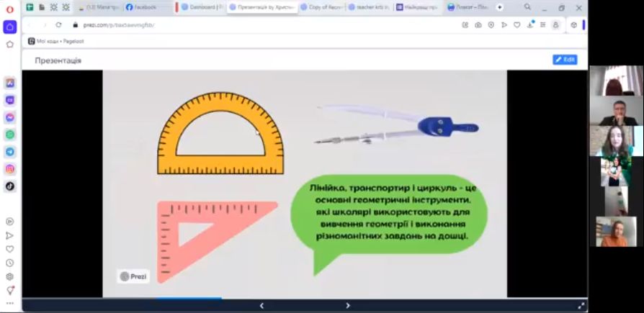Open the second social app sidebar icon above Messenger

tap(10, 100)
